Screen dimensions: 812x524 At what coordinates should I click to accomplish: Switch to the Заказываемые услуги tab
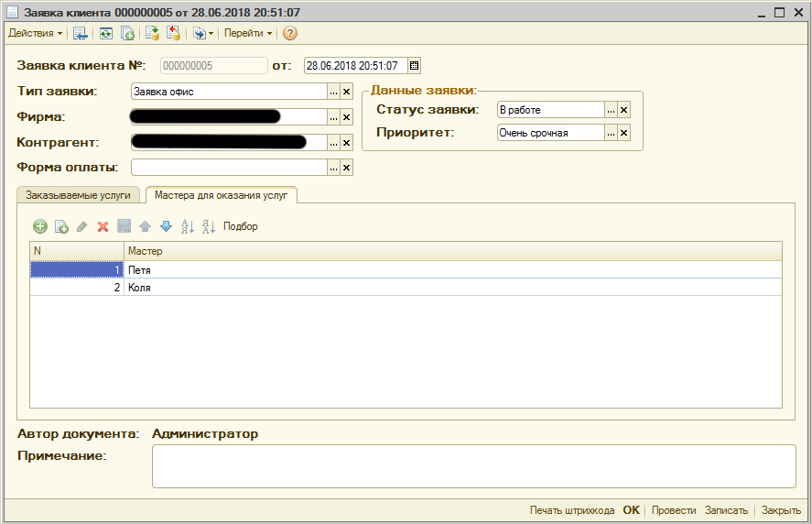tap(79, 195)
